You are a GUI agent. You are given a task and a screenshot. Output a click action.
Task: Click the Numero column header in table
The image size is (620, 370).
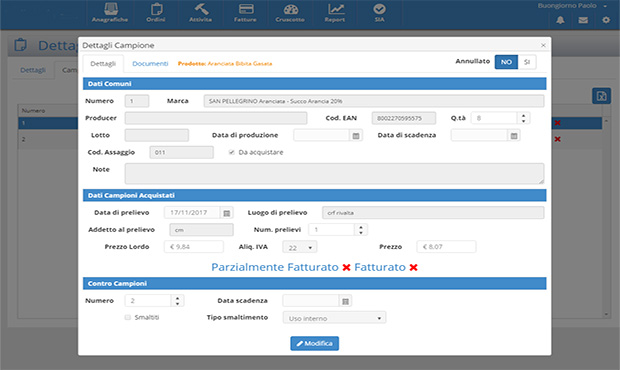point(33,111)
